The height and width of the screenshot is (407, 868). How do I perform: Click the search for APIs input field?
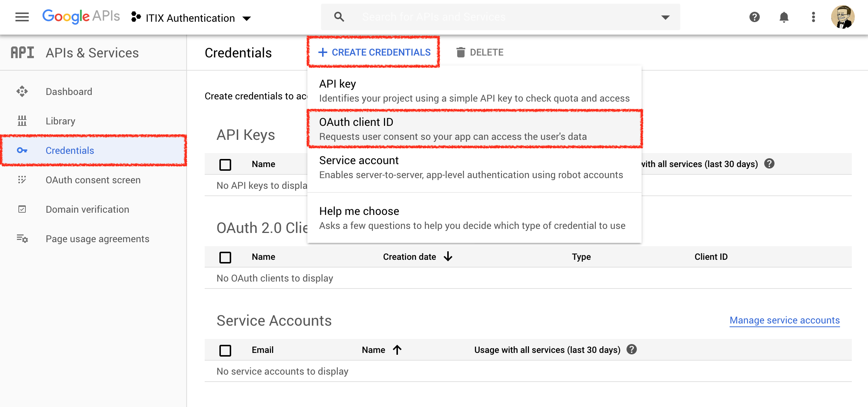504,17
